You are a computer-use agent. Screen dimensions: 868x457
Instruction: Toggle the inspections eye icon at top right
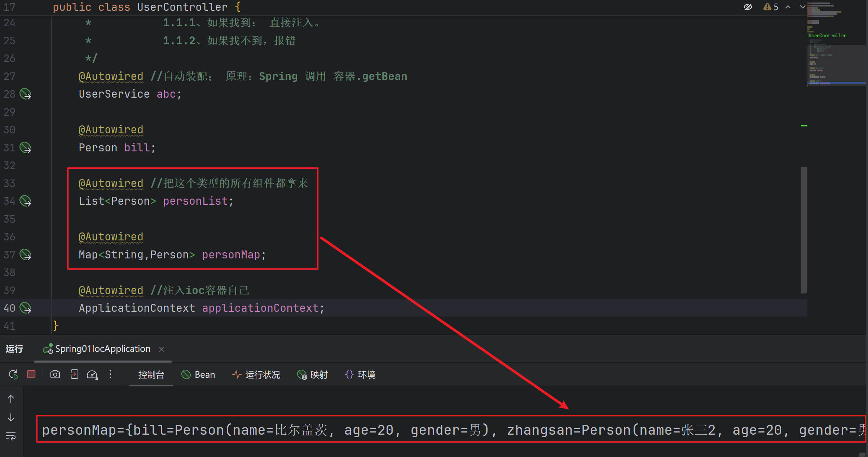pos(748,7)
